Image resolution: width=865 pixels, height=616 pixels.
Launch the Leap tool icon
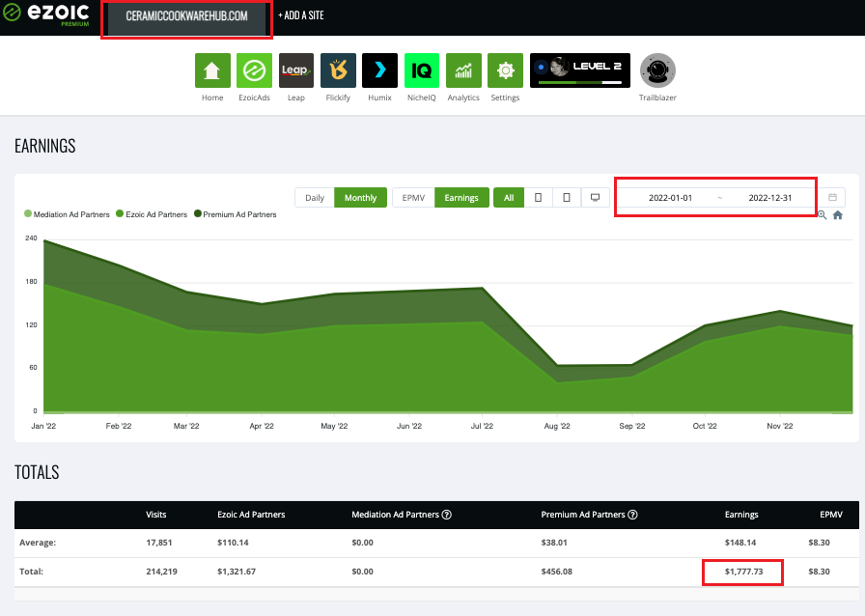(x=296, y=70)
